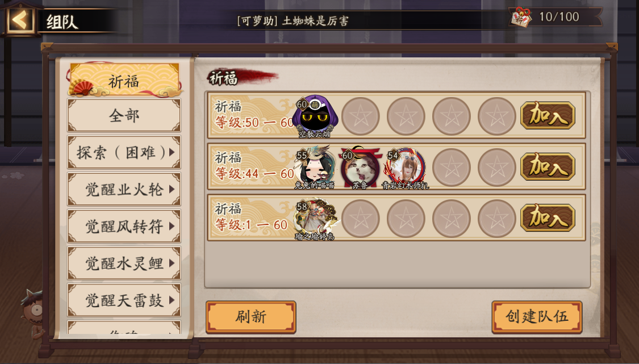Expand the 觉醒水灵鲤 category
639x364 pixels.
click(x=124, y=263)
